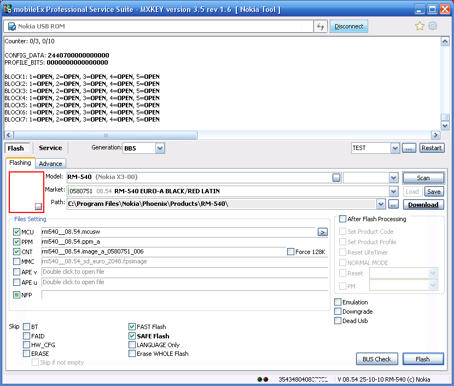Click the log scroll-right arrow

435,135
